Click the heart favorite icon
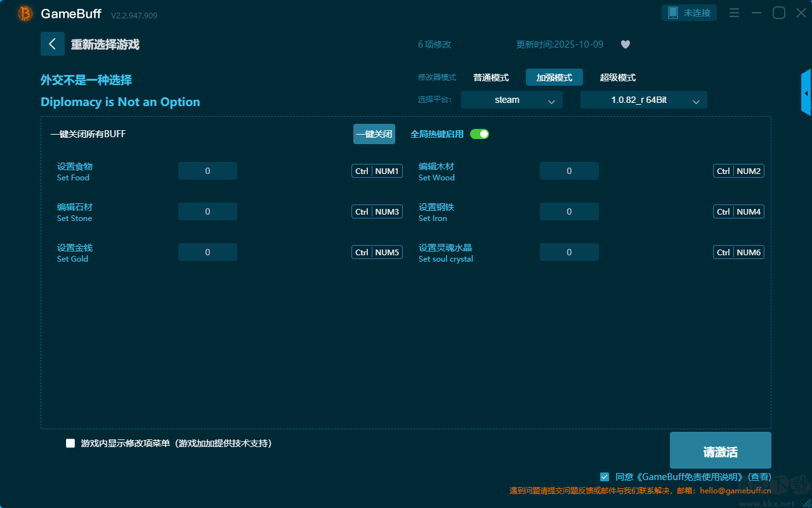 [x=625, y=44]
